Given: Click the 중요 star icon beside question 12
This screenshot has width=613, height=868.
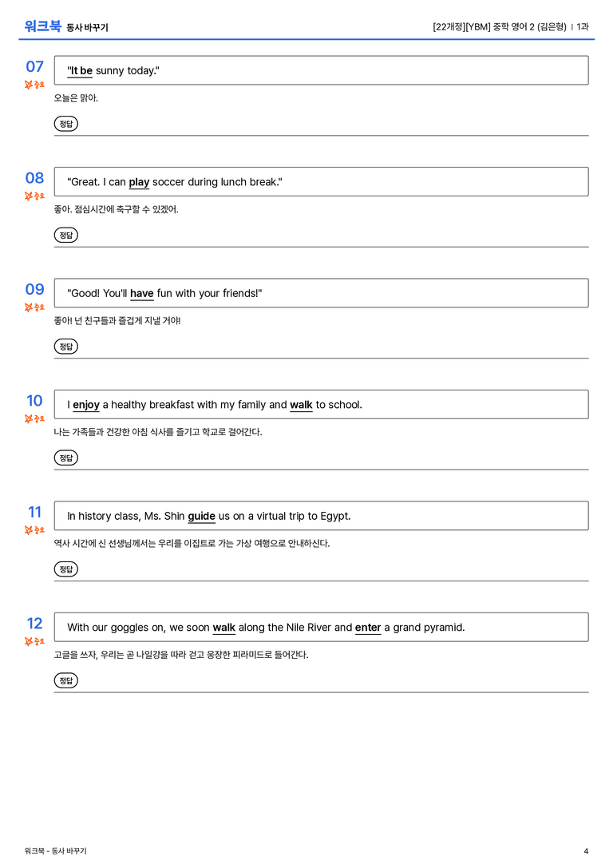Looking at the screenshot, I should tap(29, 641).
